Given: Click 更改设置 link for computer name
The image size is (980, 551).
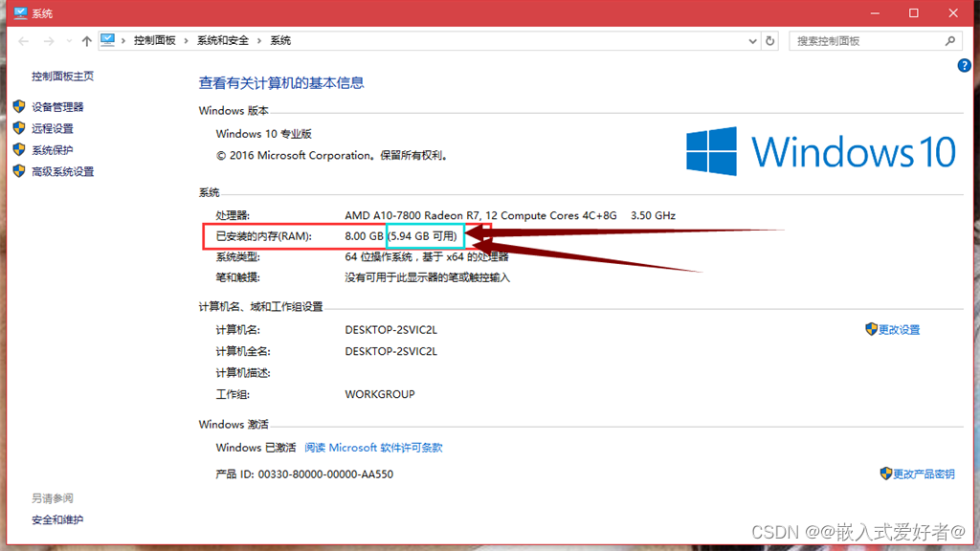Looking at the screenshot, I should pyautogui.click(x=899, y=330).
